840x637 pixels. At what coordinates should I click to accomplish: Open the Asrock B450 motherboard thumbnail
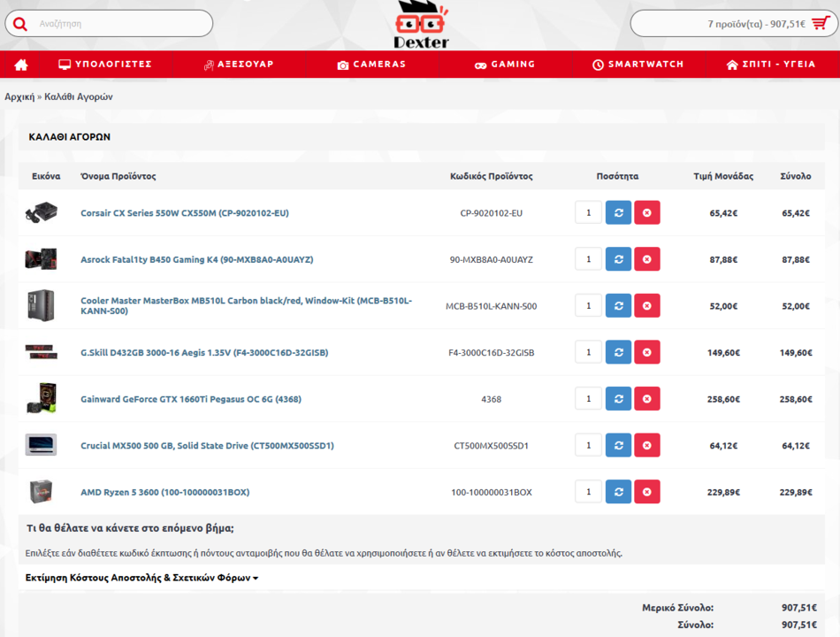(x=41, y=259)
